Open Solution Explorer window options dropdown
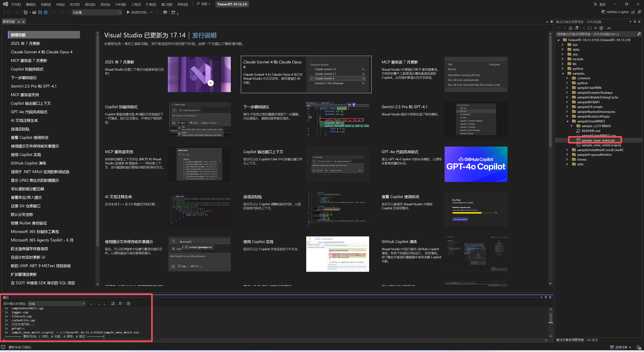644x352 pixels. (630, 22)
